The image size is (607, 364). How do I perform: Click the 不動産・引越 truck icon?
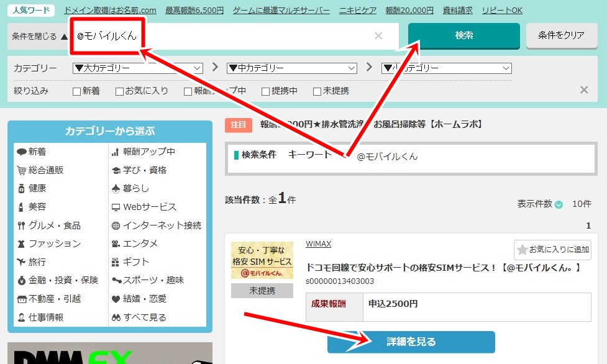point(22,299)
